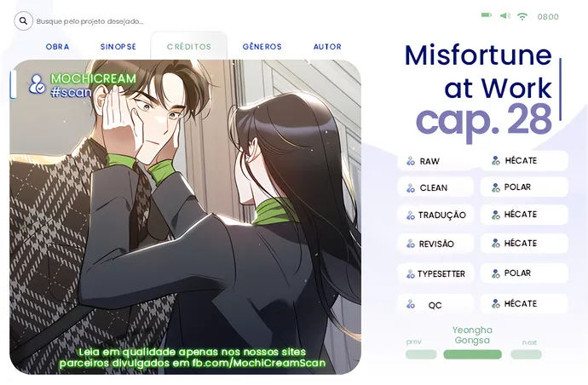Click the green bar under Yeongha Gongsa

[x=472, y=354]
